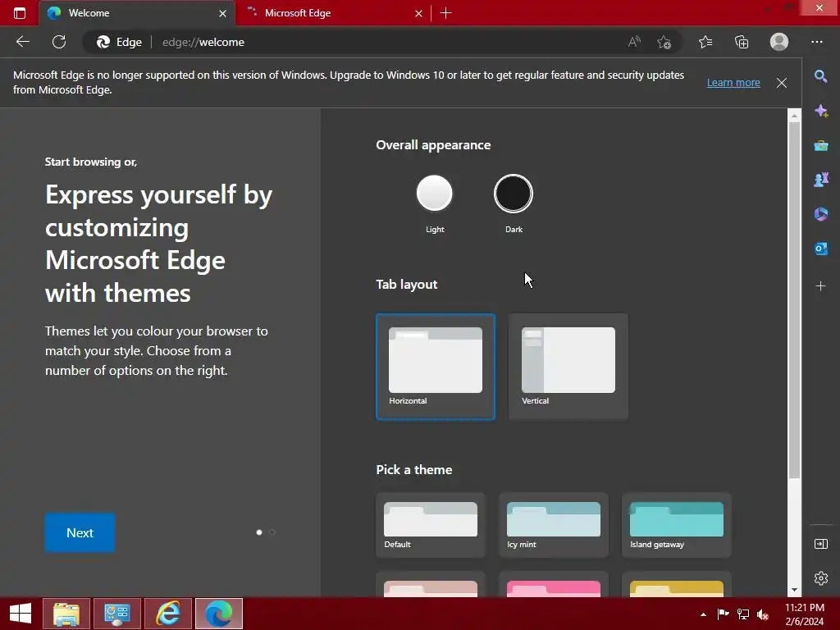Open Action Center flag icon
This screenshot has width=840, height=630.
pos(724,614)
